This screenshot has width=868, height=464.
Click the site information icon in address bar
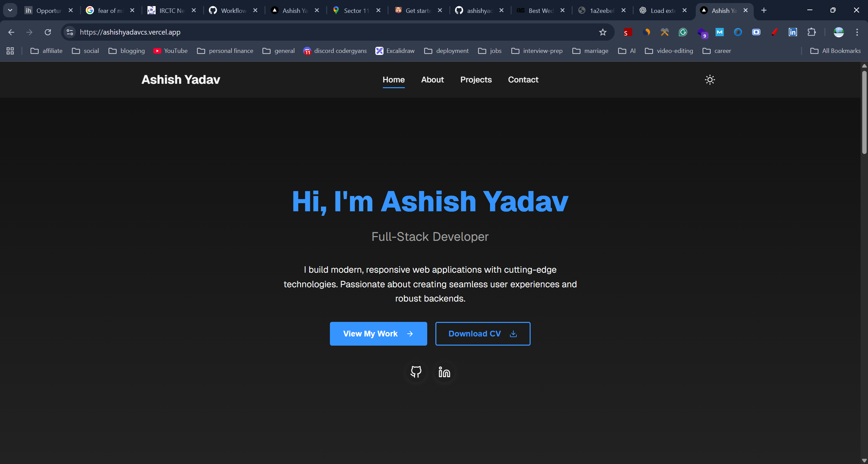point(70,32)
